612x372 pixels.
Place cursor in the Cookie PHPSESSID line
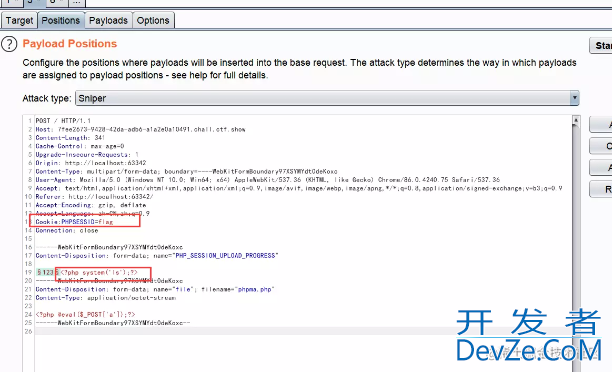74,222
